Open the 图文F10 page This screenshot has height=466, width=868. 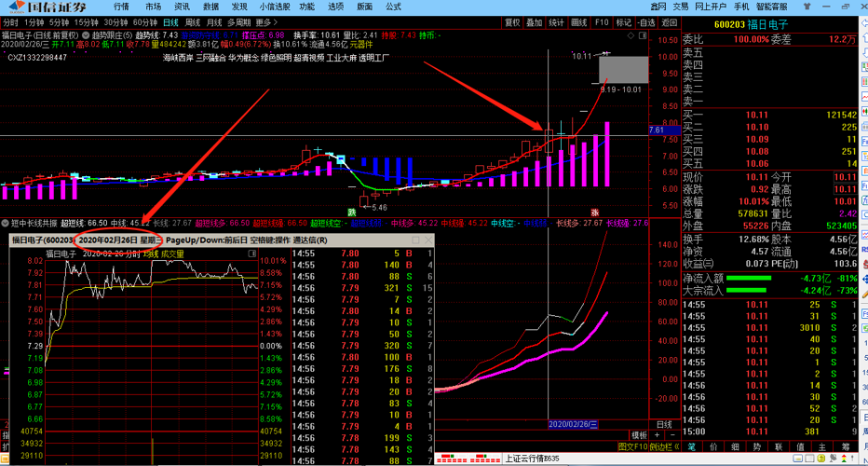(x=632, y=446)
